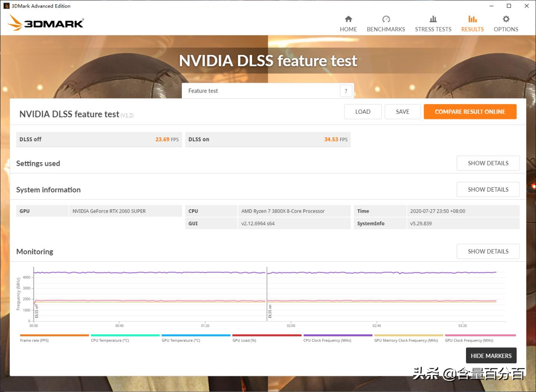
Task: Click the Results chart icon
Action: (472, 19)
